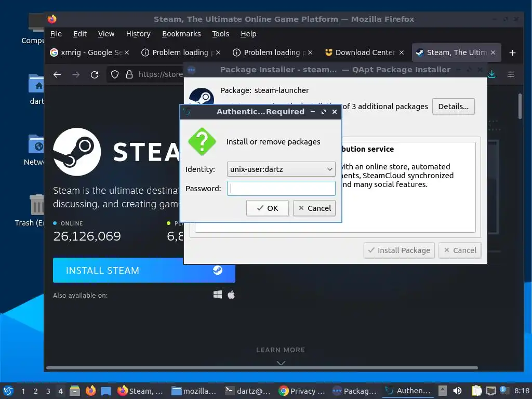532x399 pixels.
Task: Open the History menu in Firefox
Action: pyautogui.click(x=138, y=34)
